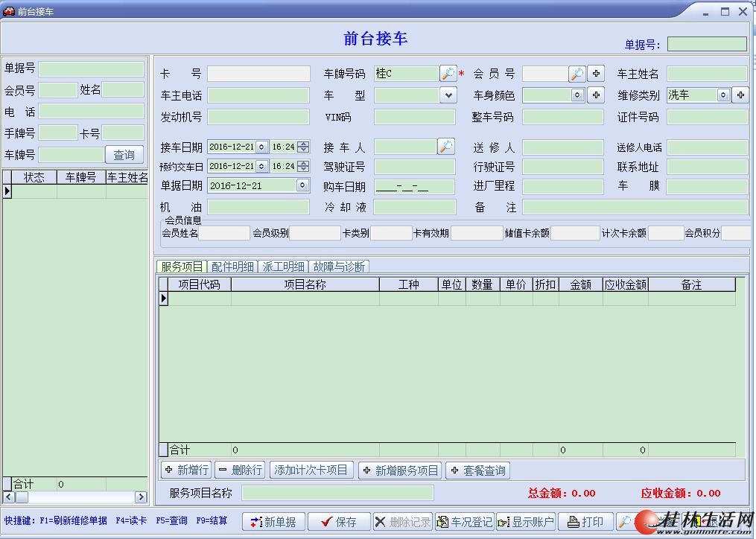Viewport: 756px width, 539px height.
Task: Open the 维修类别 repair category dropdown
Action: [722, 95]
